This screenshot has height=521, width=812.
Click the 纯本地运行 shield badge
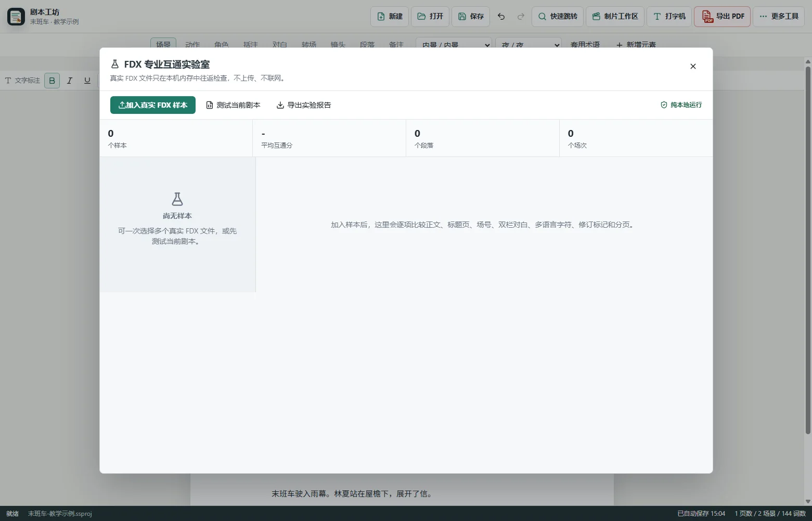681,105
